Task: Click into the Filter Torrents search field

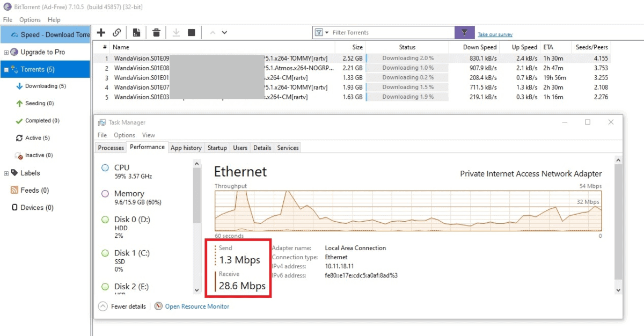Action: click(392, 33)
